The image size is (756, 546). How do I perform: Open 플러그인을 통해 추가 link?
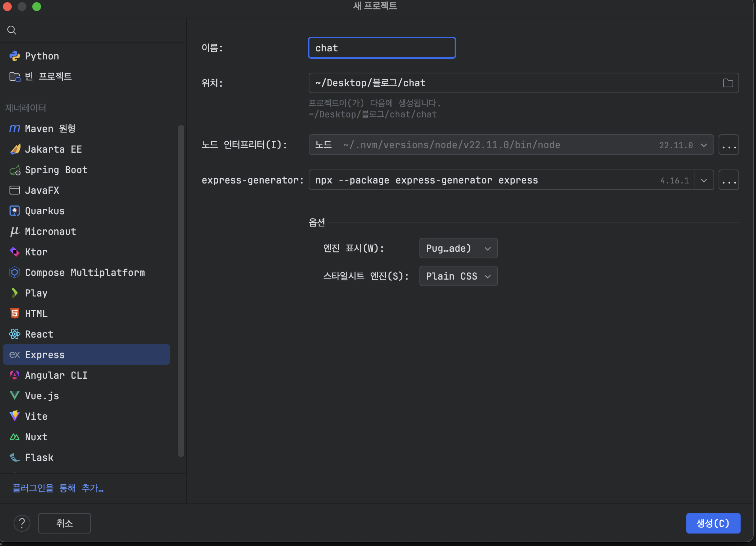[58, 488]
